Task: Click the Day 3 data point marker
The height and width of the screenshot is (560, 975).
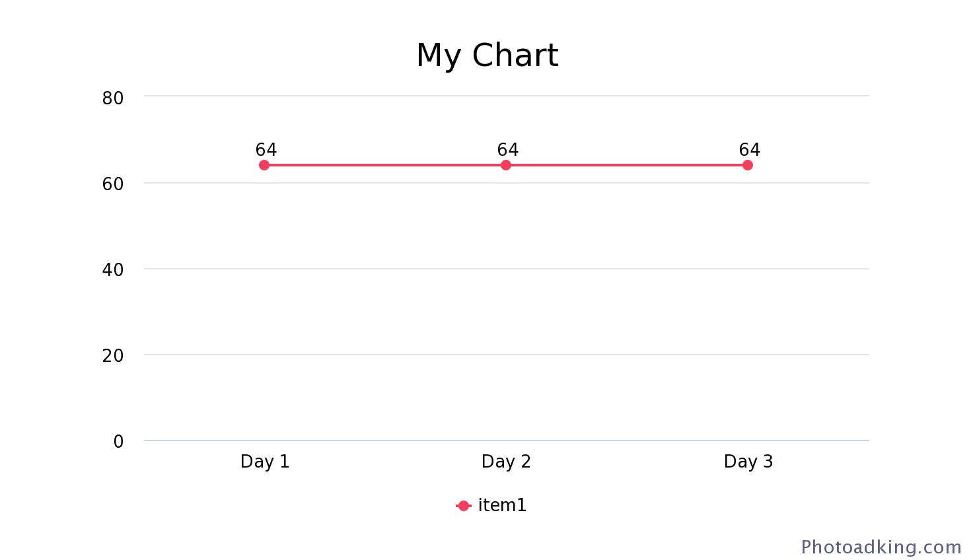Action: click(747, 165)
